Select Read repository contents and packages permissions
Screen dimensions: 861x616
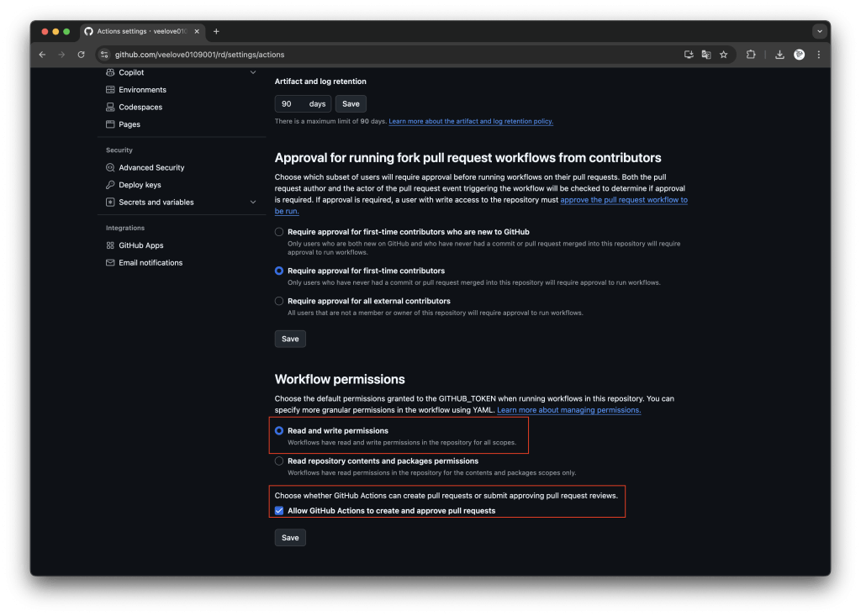click(279, 461)
